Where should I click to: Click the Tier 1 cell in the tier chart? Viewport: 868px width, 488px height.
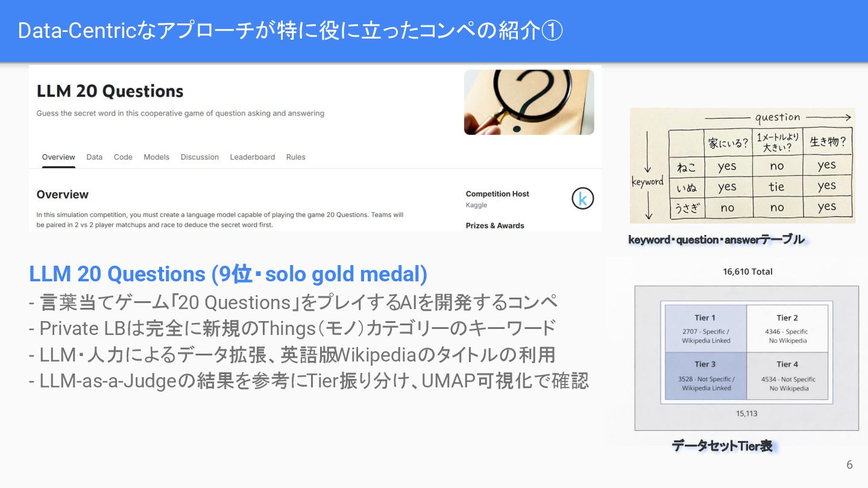pos(706,329)
